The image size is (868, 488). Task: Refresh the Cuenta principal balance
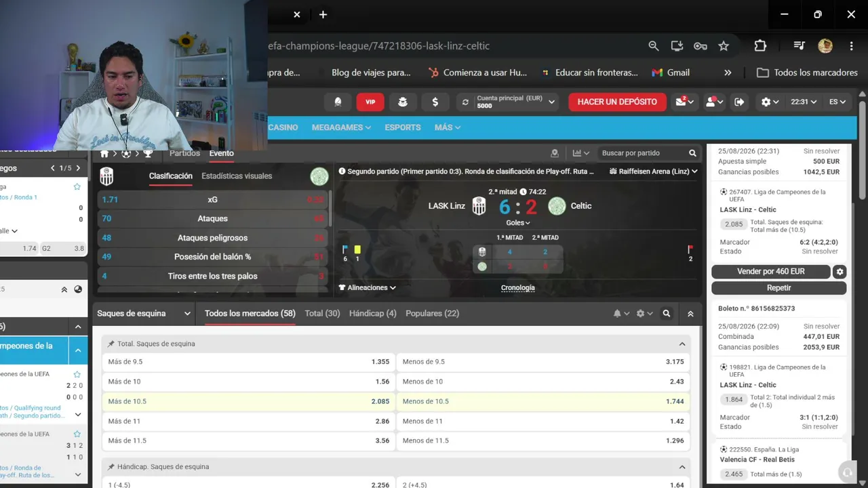(465, 102)
